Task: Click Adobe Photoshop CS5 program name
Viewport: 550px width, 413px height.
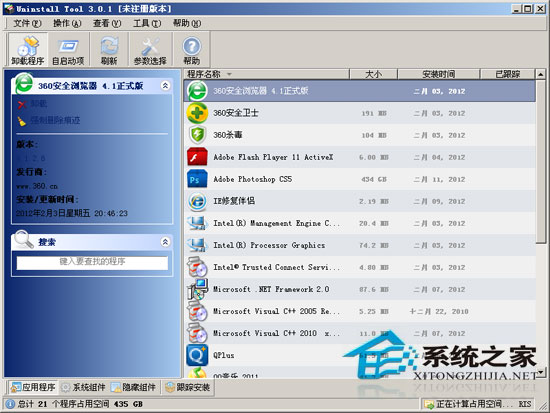Action: pyautogui.click(x=253, y=179)
